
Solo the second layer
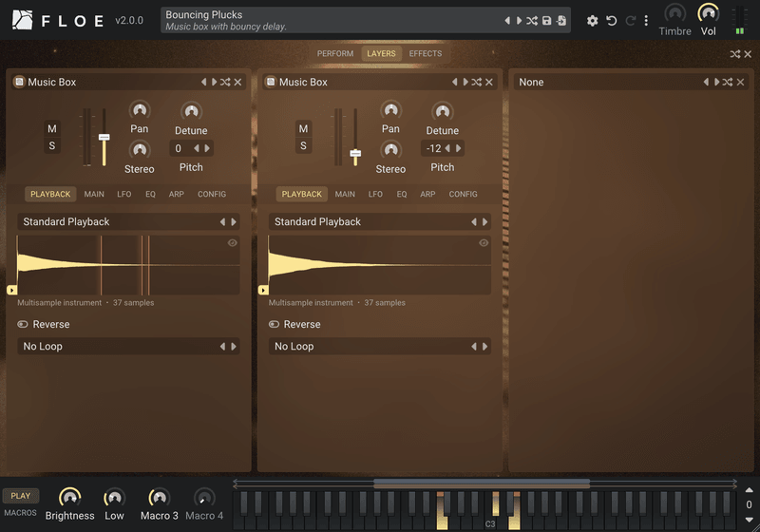point(303,145)
